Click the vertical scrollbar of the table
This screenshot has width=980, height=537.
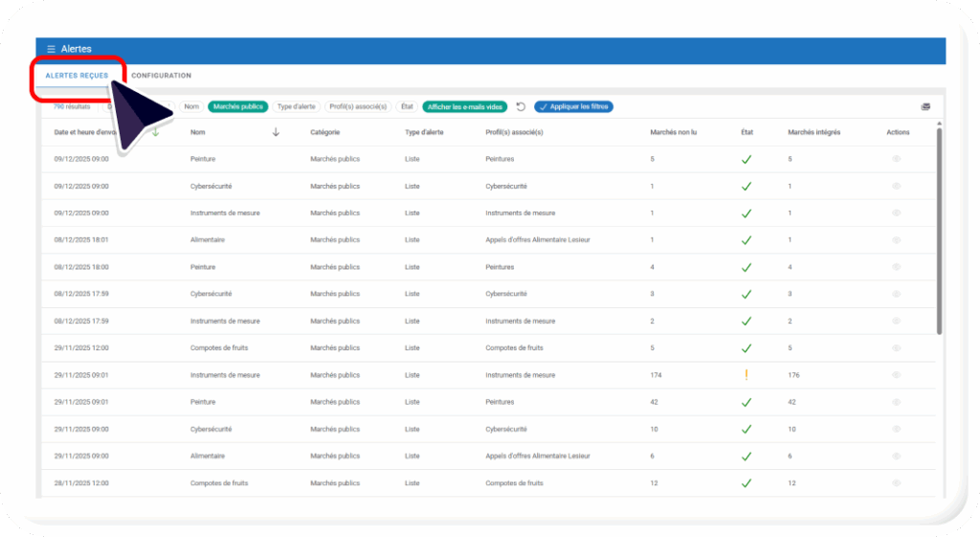[938, 230]
